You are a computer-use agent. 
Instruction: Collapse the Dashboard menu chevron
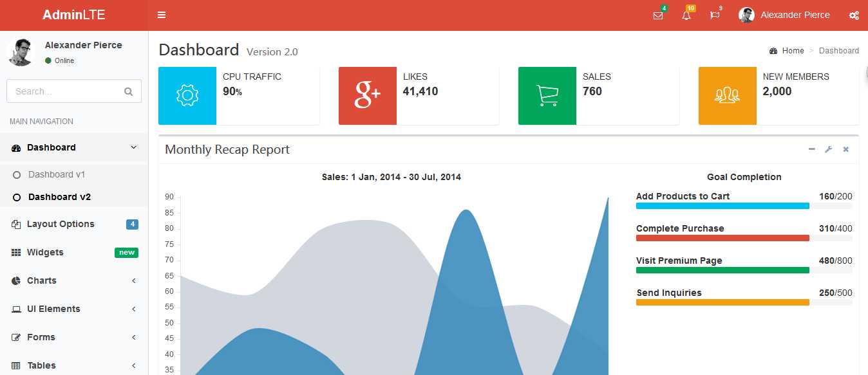click(x=134, y=147)
